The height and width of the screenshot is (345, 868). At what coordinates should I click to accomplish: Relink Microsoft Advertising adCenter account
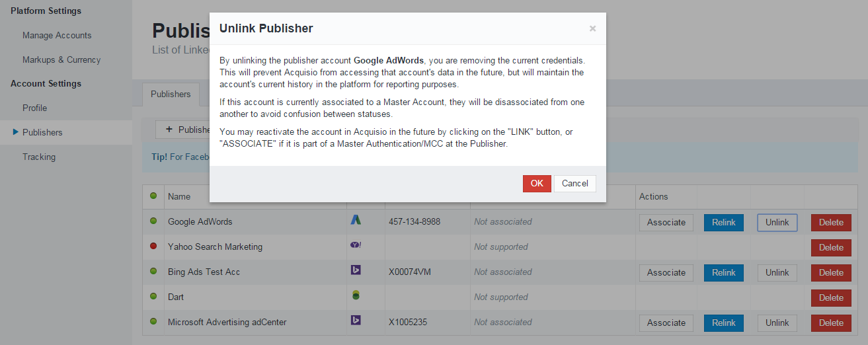[x=724, y=323]
